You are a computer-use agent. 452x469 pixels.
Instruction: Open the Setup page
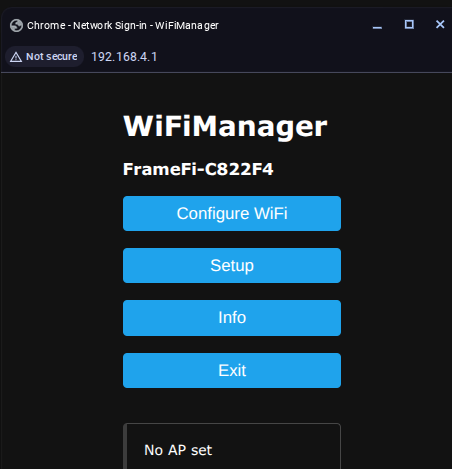232,265
